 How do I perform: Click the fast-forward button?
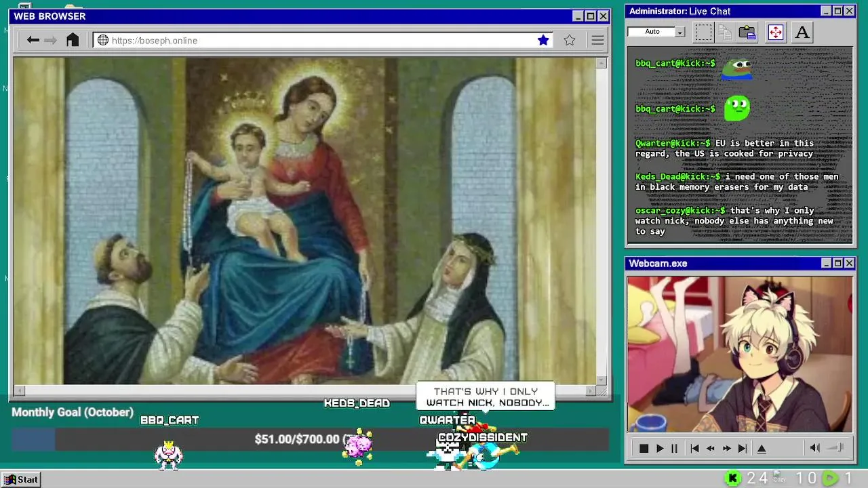726,448
